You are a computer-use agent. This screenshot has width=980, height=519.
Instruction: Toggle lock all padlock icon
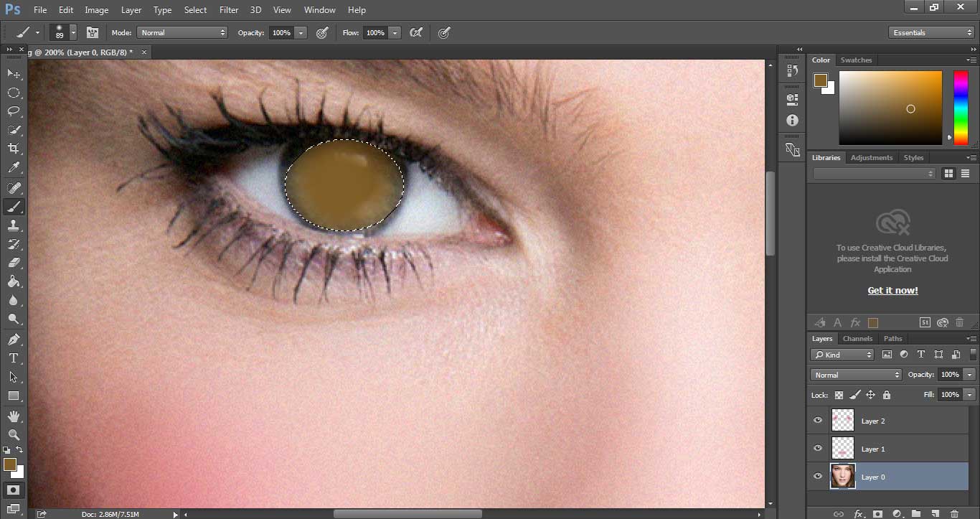pos(887,395)
